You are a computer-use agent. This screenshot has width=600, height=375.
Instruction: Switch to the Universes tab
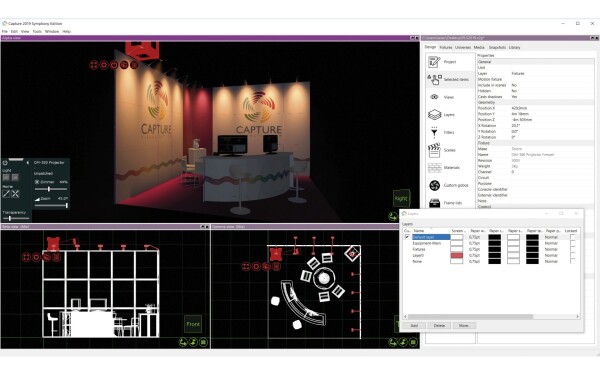tap(463, 47)
